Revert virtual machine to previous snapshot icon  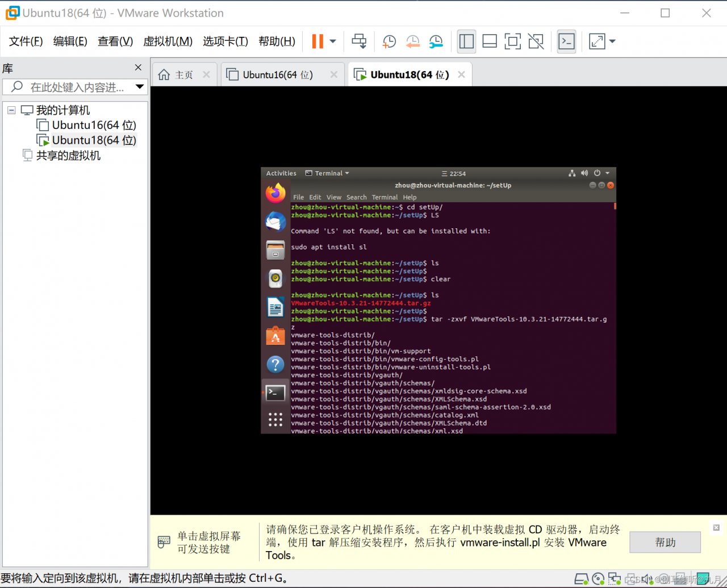(412, 41)
